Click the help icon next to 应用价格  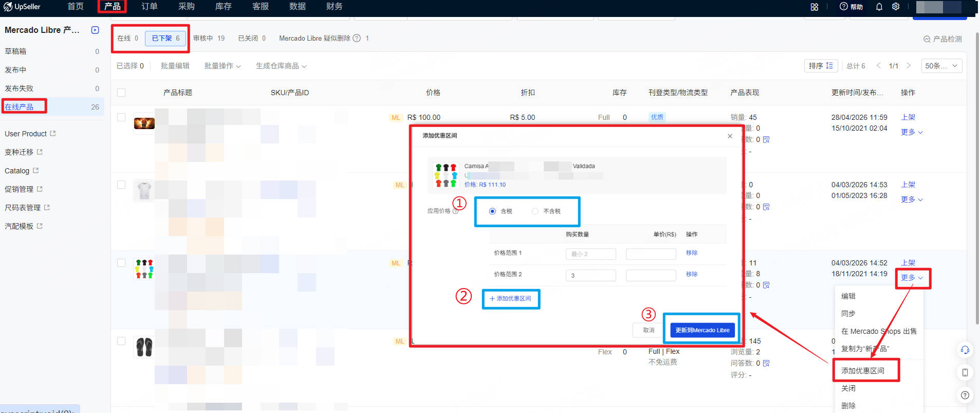click(x=455, y=211)
